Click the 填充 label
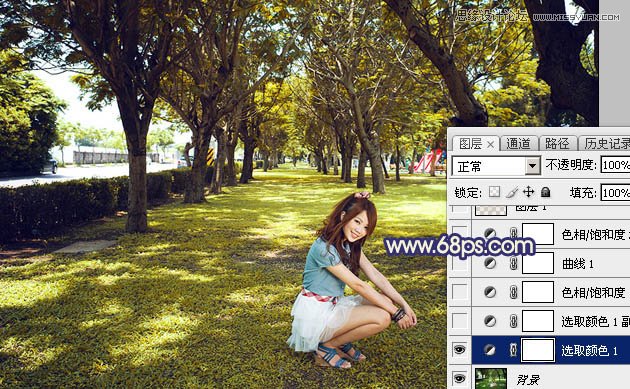 point(583,193)
